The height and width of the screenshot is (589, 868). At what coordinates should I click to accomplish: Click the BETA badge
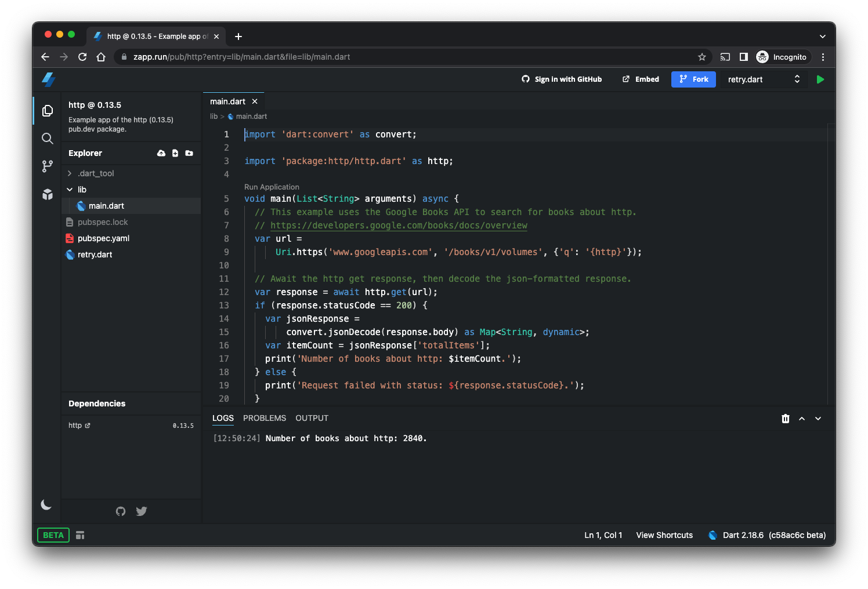click(x=53, y=535)
